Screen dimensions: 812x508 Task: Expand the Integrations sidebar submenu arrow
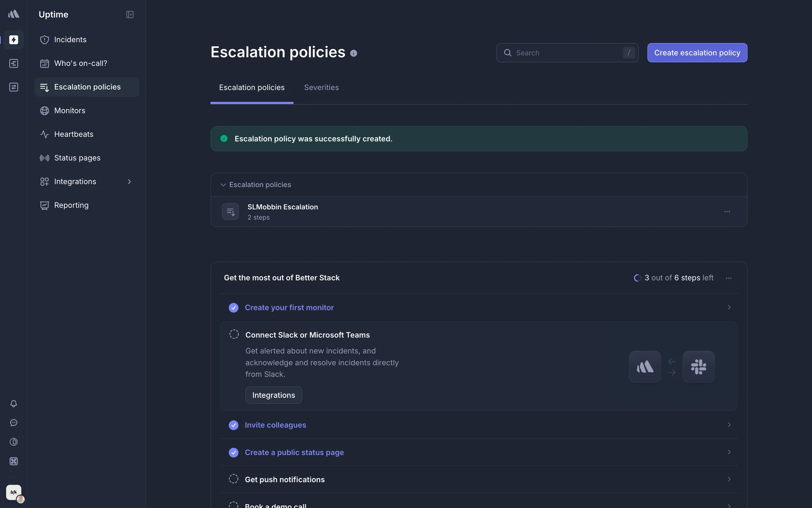[129, 182]
